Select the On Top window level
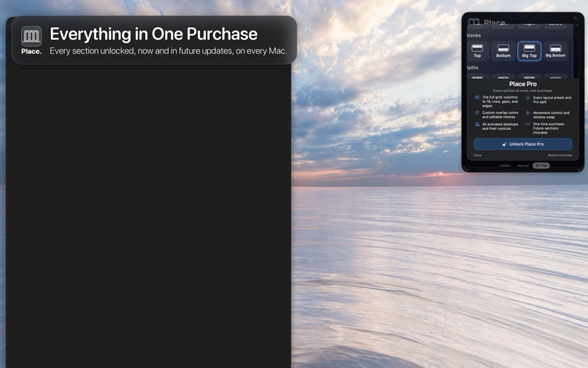588x368 pixels. [x=541, y=166]
